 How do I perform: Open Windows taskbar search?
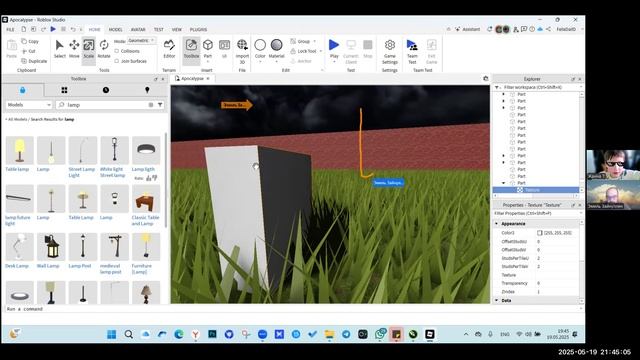[x=129, y=334]
